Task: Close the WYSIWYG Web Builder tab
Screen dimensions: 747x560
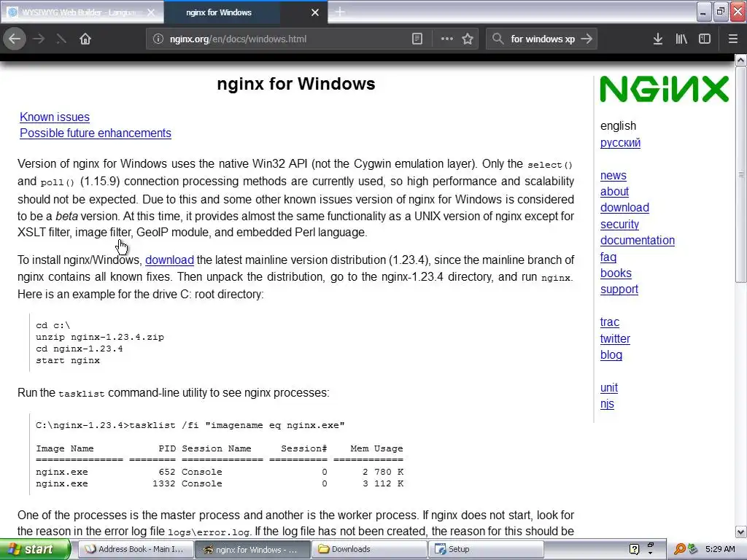Action: click(151, 12)
